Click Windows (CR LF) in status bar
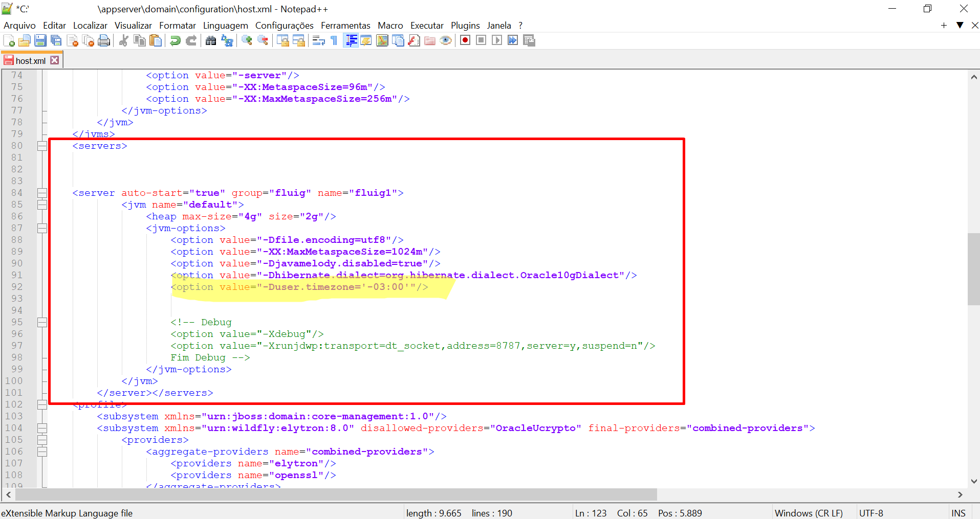The image size is (980, 519). pyautogui.click(x=809, y=513)
